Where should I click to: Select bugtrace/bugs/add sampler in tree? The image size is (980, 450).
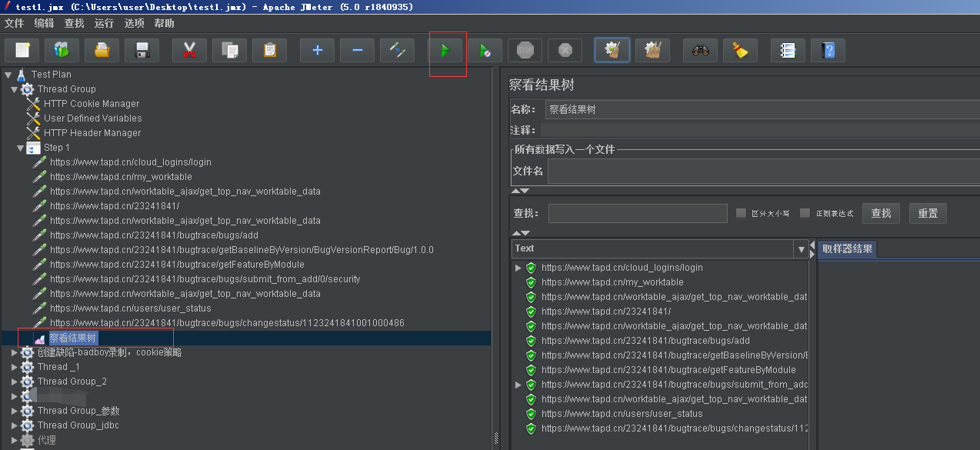(154, 235)
